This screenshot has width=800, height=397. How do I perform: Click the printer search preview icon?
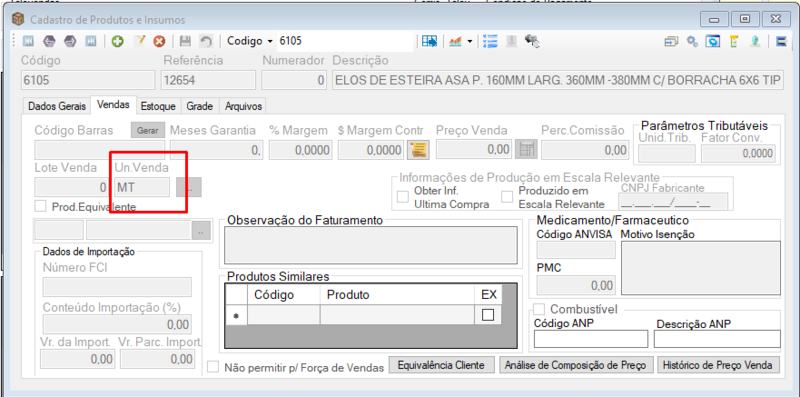click(533, 41)
